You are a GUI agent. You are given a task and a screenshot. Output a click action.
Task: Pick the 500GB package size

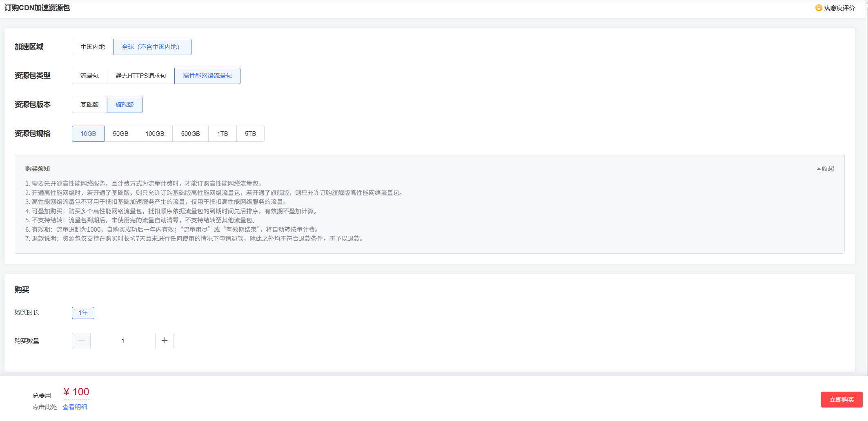pos(190,134)
